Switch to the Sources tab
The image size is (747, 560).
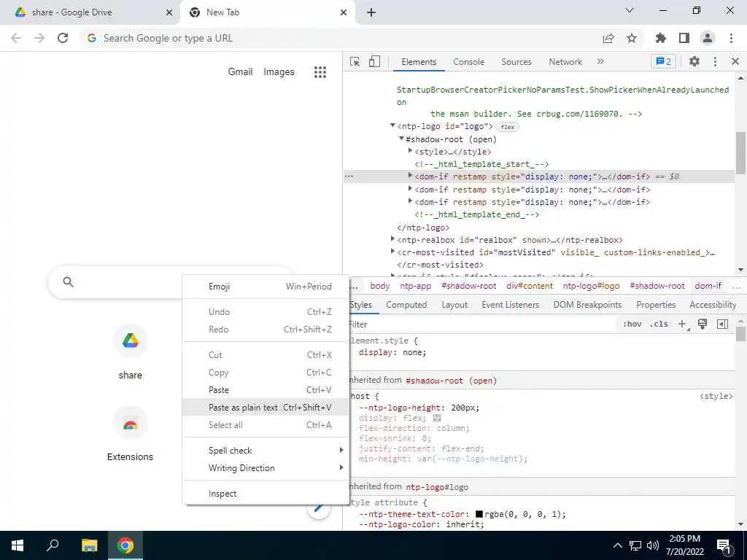[x=516, y=62]
